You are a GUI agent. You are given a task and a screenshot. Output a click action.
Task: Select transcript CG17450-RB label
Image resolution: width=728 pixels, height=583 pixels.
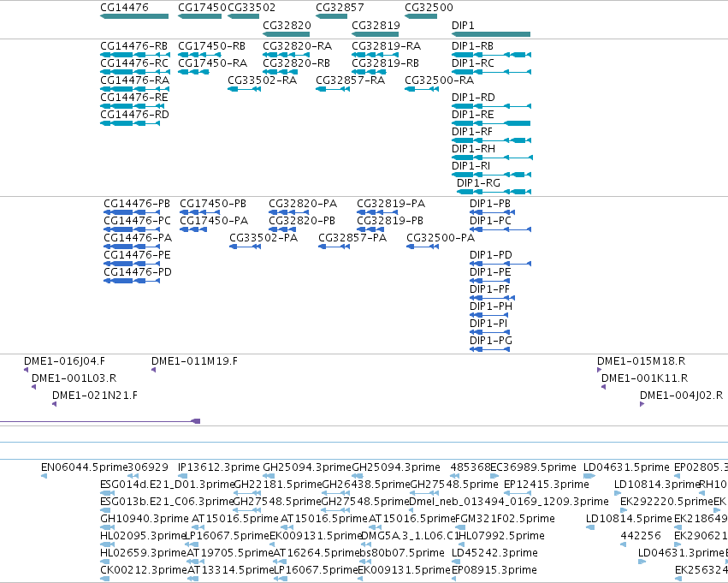pyautogui.click(x=211, y=46)
